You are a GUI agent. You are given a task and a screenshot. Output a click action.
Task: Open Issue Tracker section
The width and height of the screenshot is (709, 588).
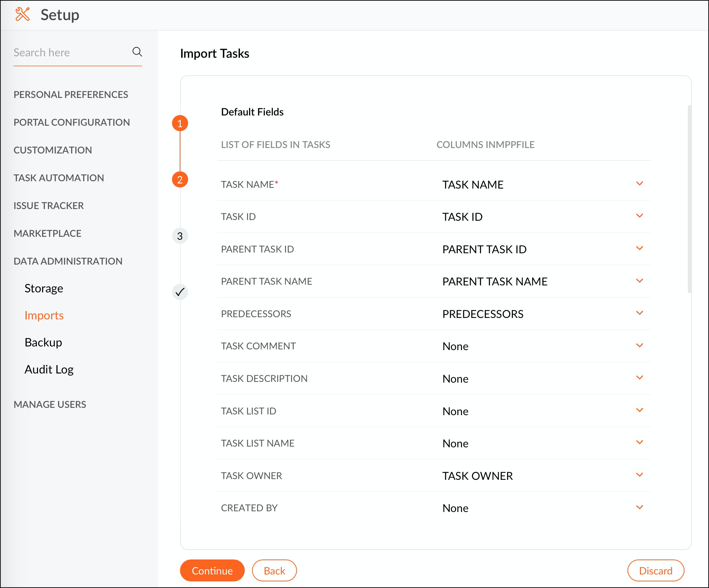(49, 206)
